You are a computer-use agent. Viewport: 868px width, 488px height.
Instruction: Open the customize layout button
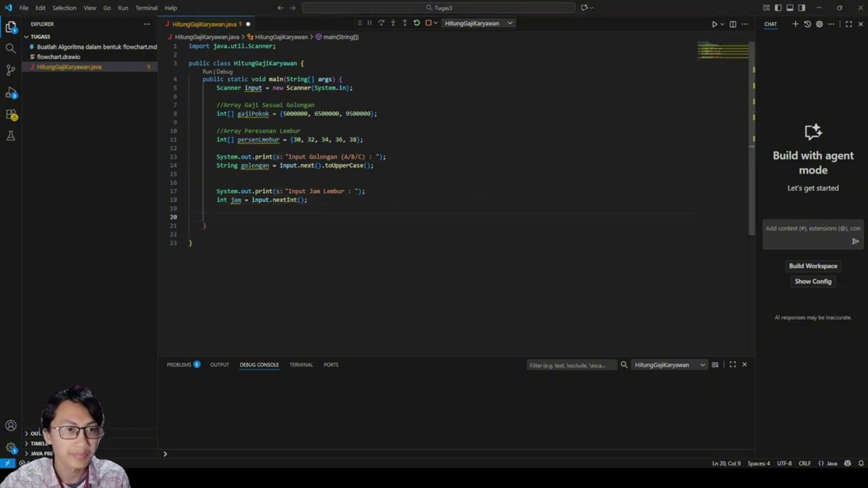(x=766, y=8)
